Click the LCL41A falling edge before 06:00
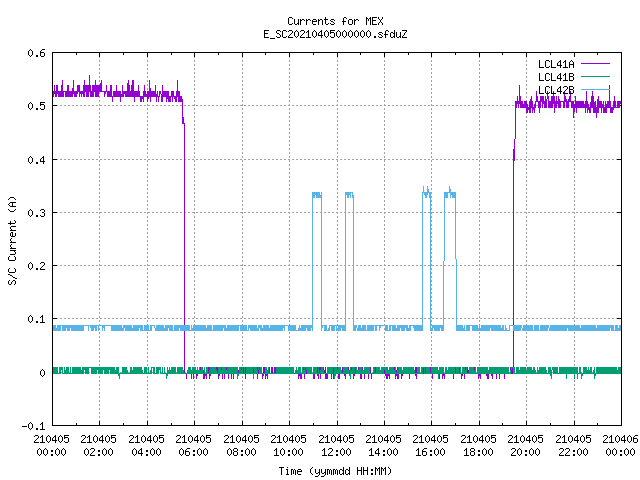Screen dimensions: 640x480 (184, 245)
